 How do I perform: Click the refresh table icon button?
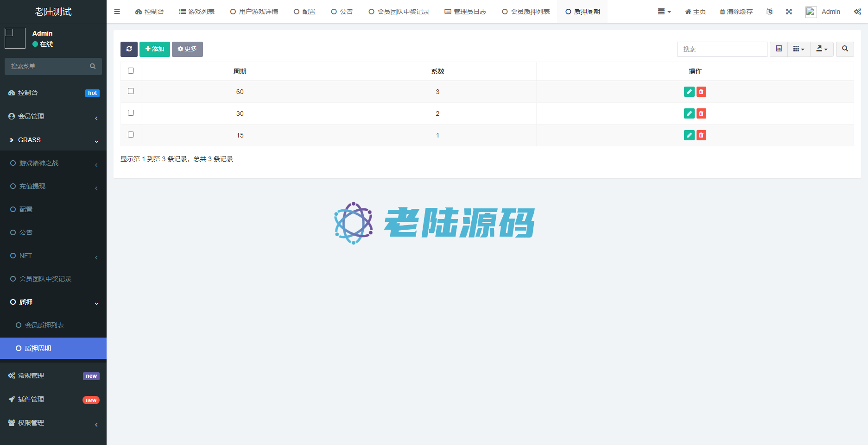[129, 49]
